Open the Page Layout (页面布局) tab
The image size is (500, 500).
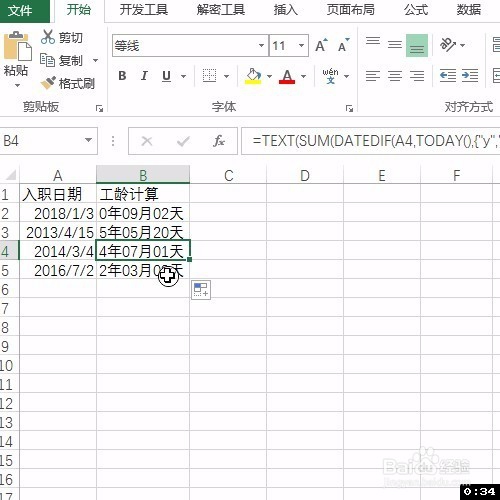click(350, 10)
